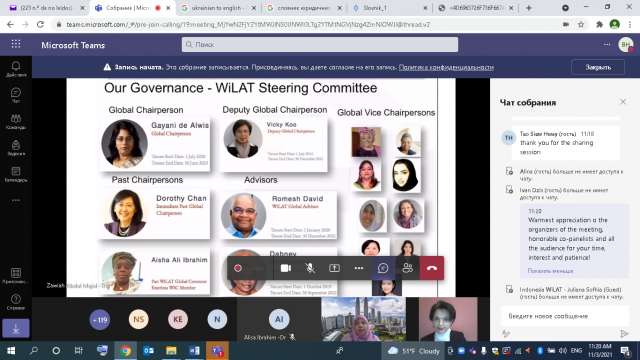Open the Calendar icon in left sidebar
Image resolution: width=640 pixels, height=360 pixels.
tap(16, 174)
